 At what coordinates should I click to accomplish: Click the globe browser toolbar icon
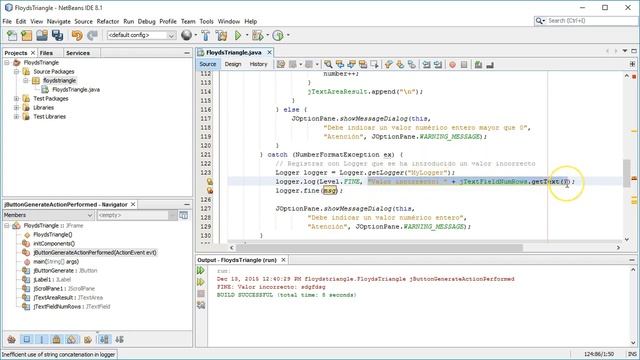[x=187, y=36]
